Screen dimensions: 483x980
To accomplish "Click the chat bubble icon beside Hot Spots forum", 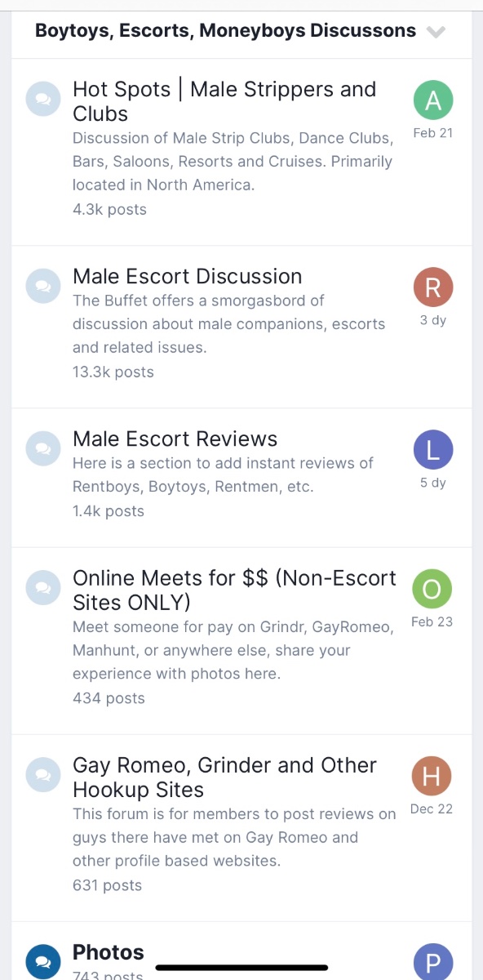I will (x=42, y=99).
